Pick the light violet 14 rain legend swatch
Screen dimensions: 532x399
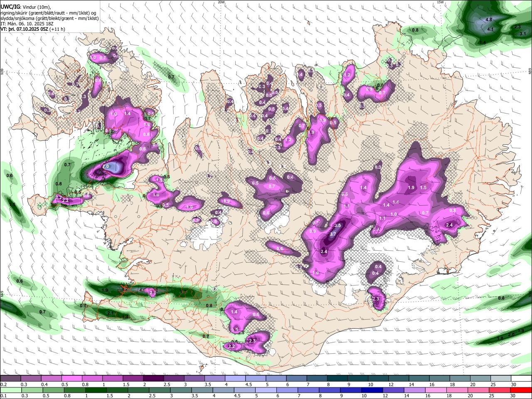click(x=415, y=390)
